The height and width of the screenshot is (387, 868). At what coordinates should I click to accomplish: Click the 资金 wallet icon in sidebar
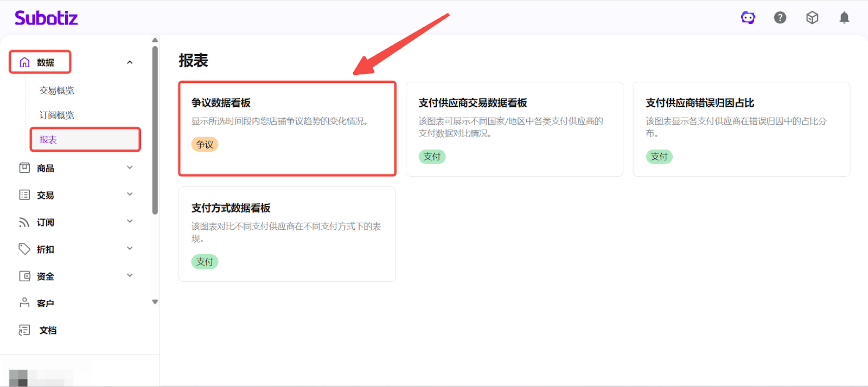[24, 276]
